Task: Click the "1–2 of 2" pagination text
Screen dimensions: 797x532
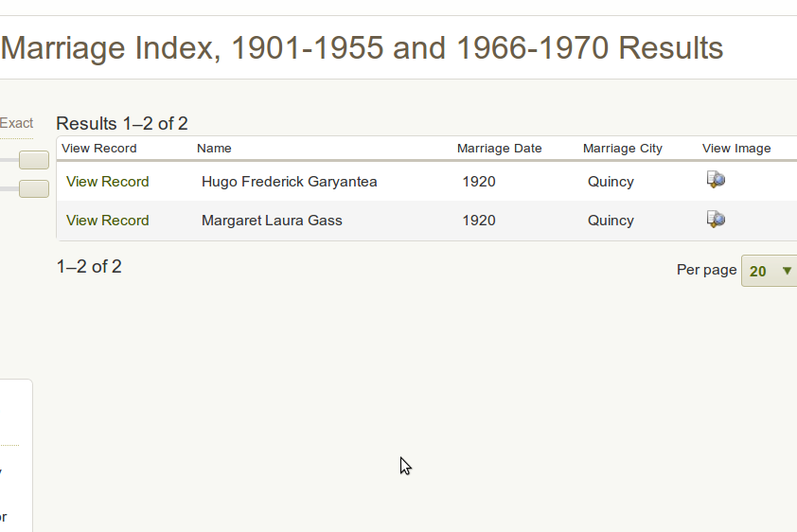Action: (89, 267)
